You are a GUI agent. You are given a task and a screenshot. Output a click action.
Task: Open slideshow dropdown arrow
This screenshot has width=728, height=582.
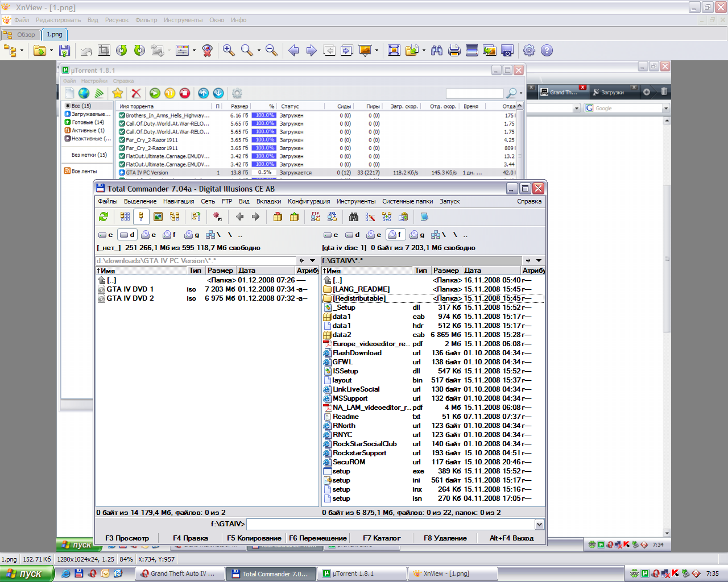[x=377, y=51]
